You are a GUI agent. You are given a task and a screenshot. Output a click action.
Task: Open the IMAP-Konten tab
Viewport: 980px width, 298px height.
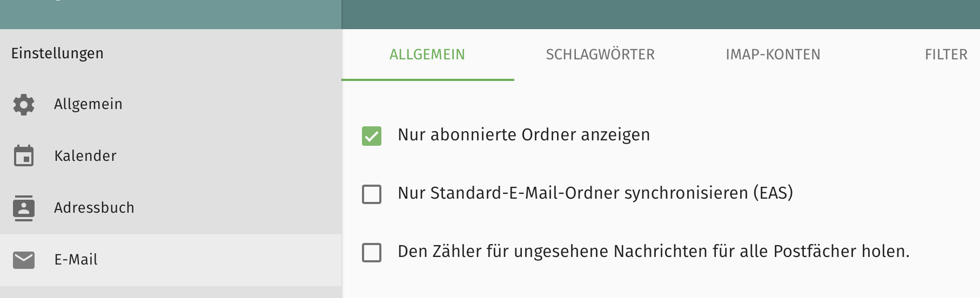click(773, 55)
